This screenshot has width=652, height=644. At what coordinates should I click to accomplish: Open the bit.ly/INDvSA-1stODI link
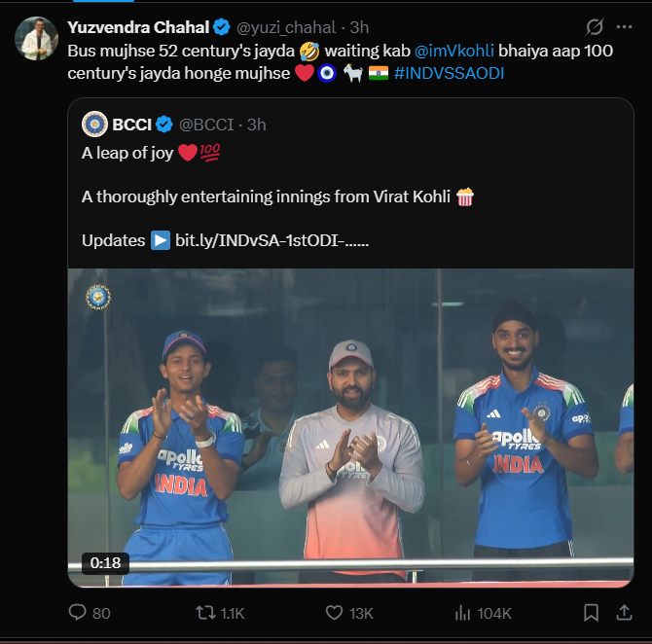pos(272,240)
